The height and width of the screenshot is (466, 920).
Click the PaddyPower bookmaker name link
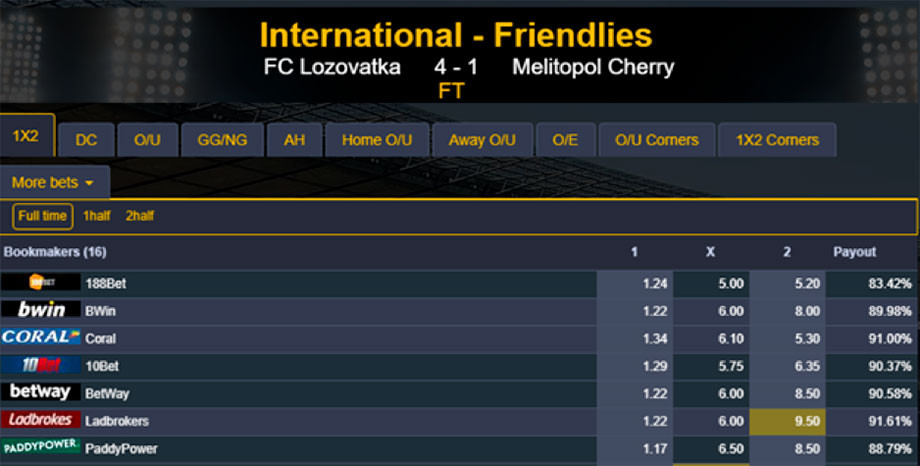click(122, 449)
